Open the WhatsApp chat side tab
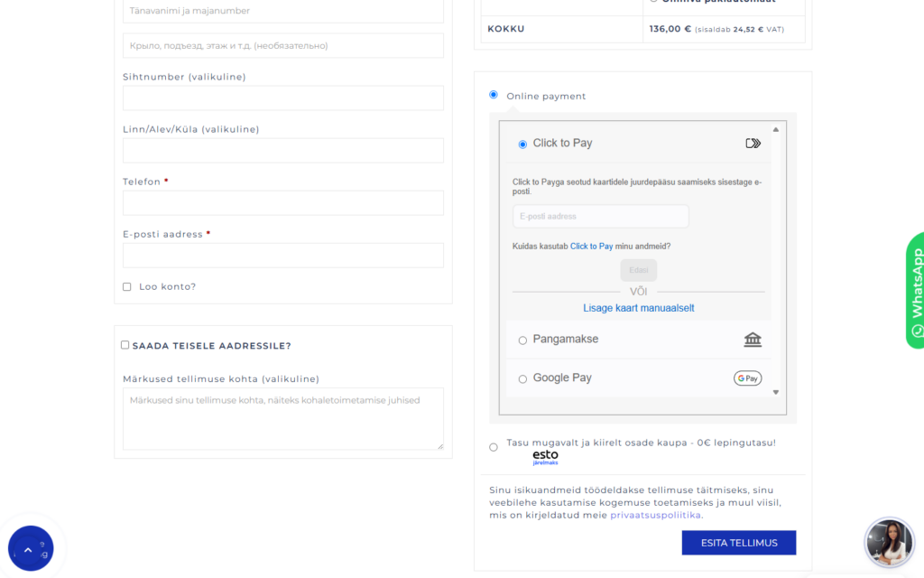The height and width of the screenshot is (578, 924). (915, 289)
